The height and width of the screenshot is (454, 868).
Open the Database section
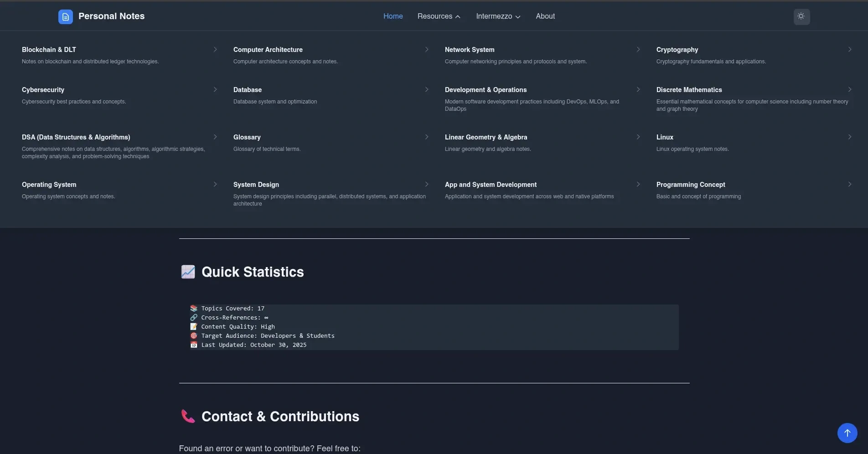tap(248, 90)
